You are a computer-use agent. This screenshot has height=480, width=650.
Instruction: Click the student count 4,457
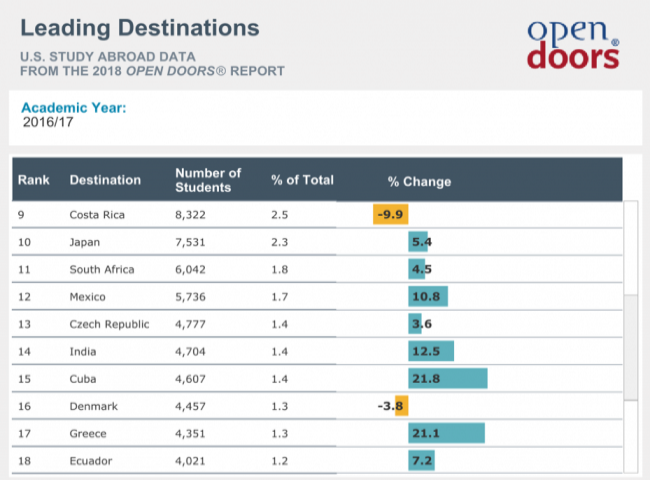(x=190, y=406)
